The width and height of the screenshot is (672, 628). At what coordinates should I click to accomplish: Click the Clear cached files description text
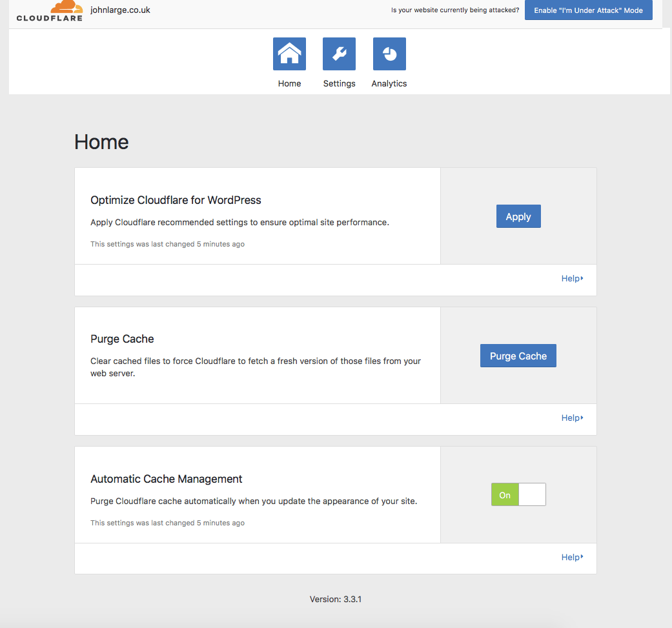tap(256, 367)
